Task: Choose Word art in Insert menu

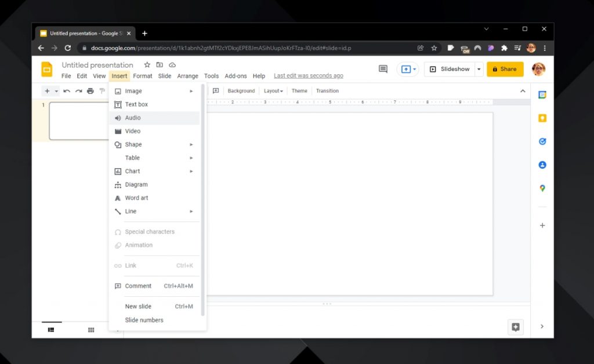Action: [x=154, y=198]
